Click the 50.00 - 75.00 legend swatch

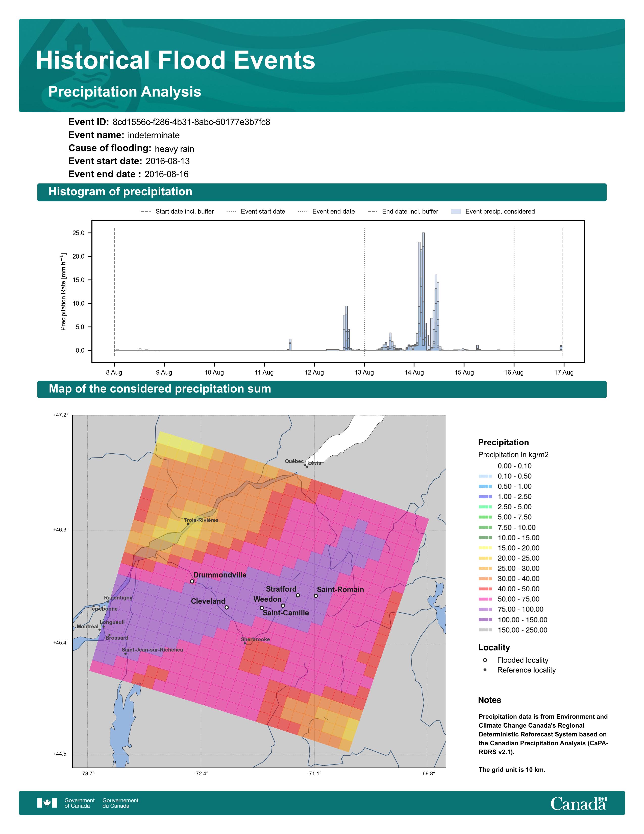(485, 599)
